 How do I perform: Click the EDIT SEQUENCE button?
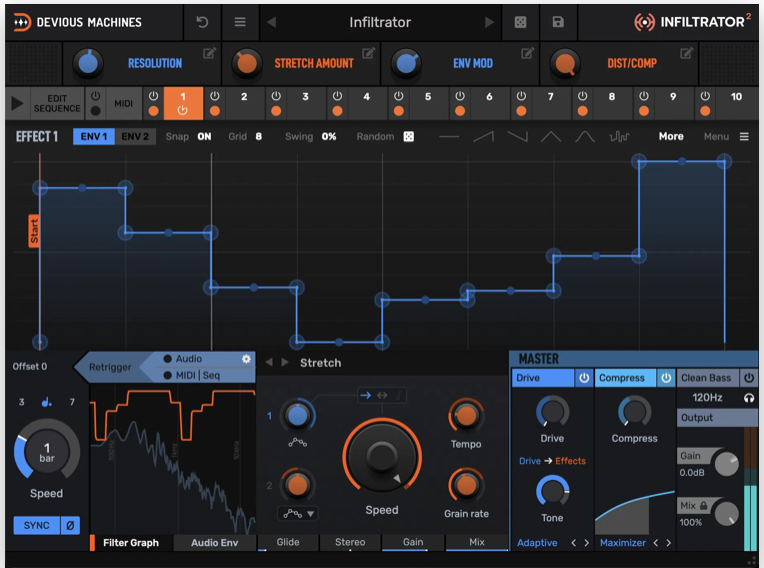click(x=57, y=103)
